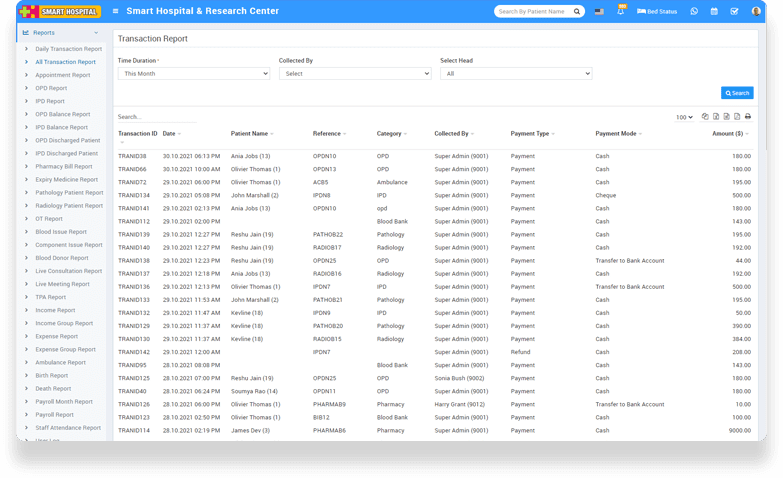Click the print icon above the table
Image resolution: width=783 pixels, height=478 pixels.
coord(747,117)
